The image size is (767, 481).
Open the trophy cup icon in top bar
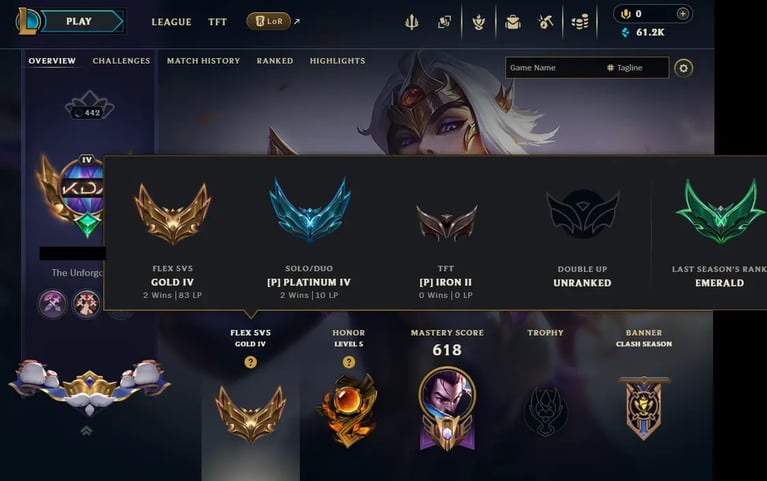point(478,22)
